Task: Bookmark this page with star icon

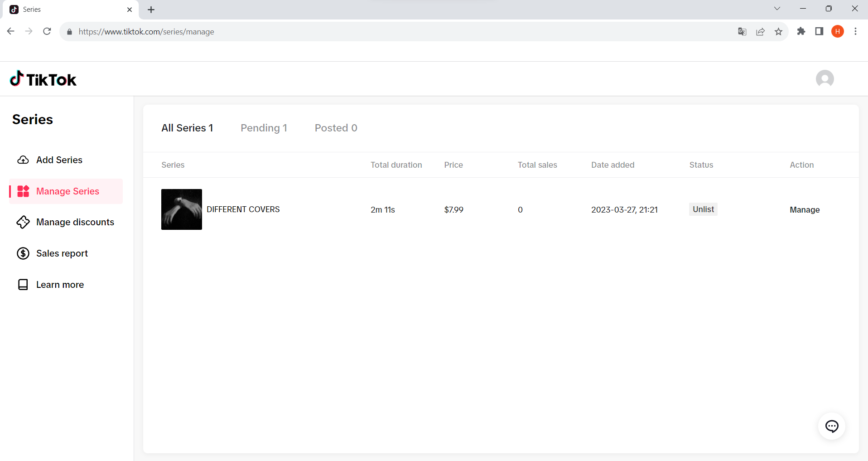Action: coord(778,32)
